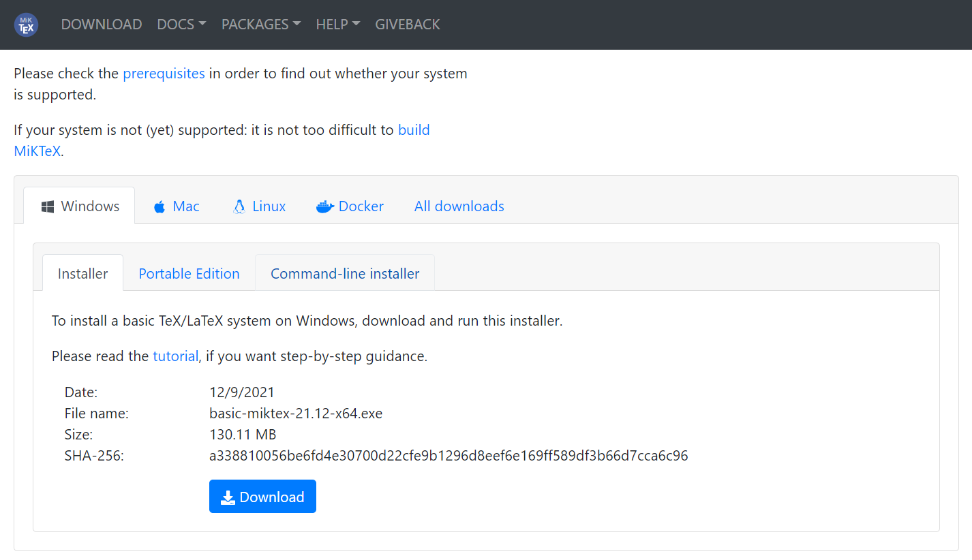Go to DOWNLOAD in navigation bar
This screenshot has height=560, width=972.
point(102,25)
